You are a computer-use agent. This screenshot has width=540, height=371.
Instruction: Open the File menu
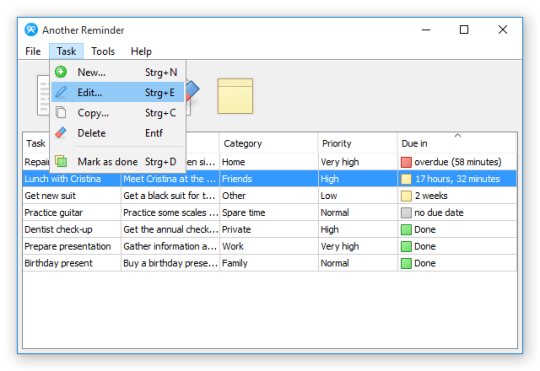[x=33, y=51]
